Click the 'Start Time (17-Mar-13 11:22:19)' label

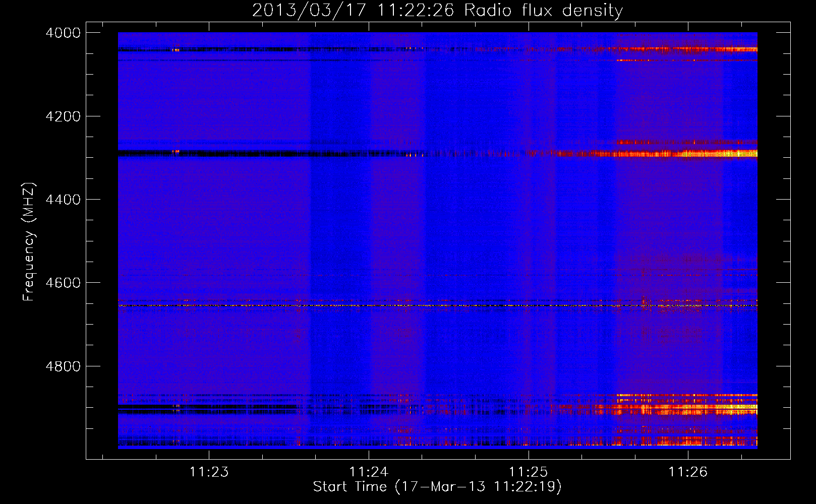pyautogui.click(x=437, y=487)
